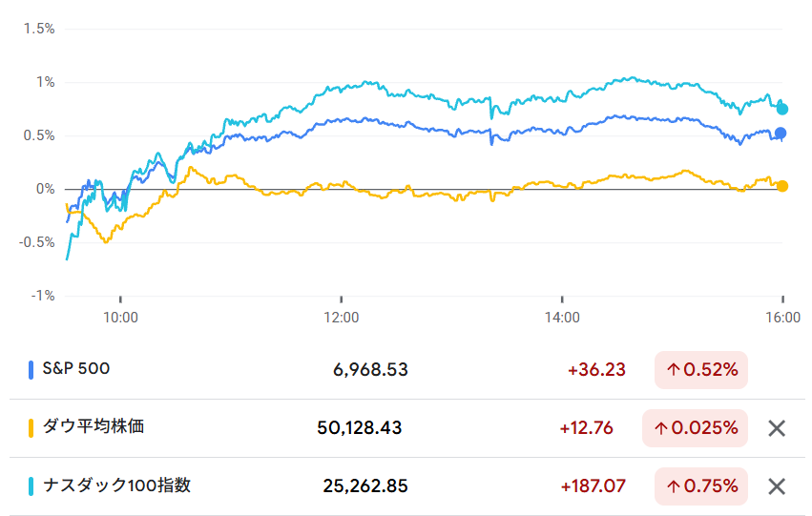Click the S&P 500 ↑0.52% change badge
Image resolution: width=812 pixels, height=516 pixels.
[x=701, y=370]
